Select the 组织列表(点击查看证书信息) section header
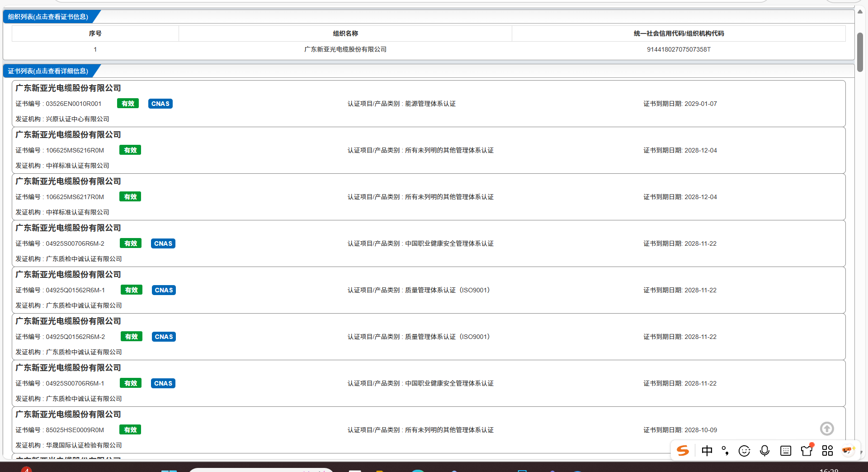 point(48,17)
